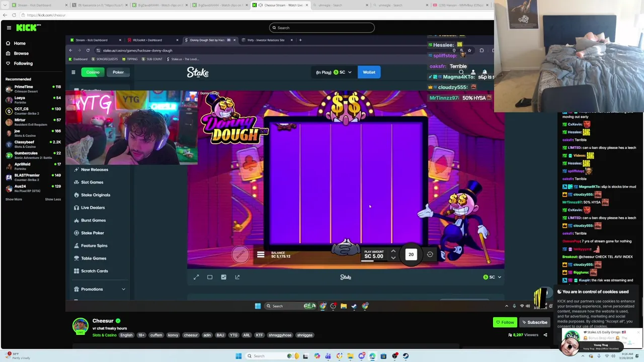The height and width of the screenshot is (362, 644).
Task: Open the Stake site hamburger menu
Action: pyautogui.click(x=73, y=72)
